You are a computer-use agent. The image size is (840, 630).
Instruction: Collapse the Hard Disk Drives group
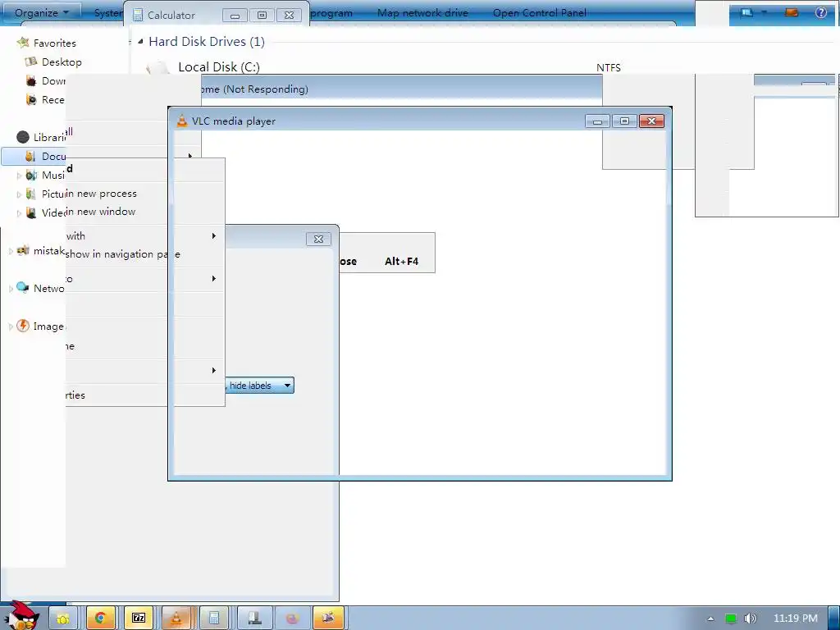click(x=140, y=41)
